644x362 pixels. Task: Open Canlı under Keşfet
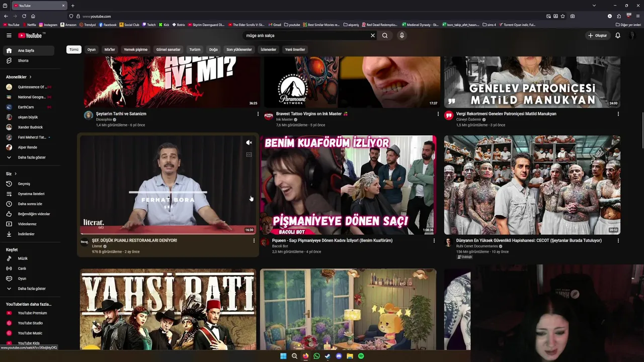[x=28, y=268]
